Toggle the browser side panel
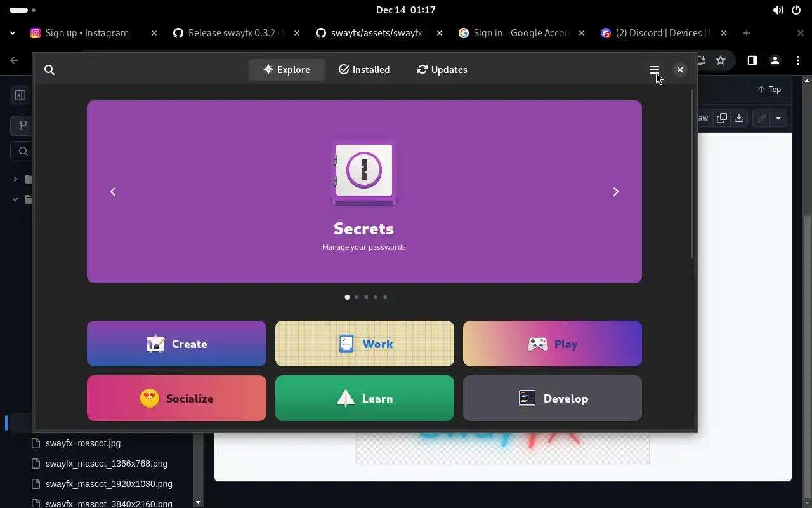This screenshot has width=812, height=508. (x=752, y=60)
